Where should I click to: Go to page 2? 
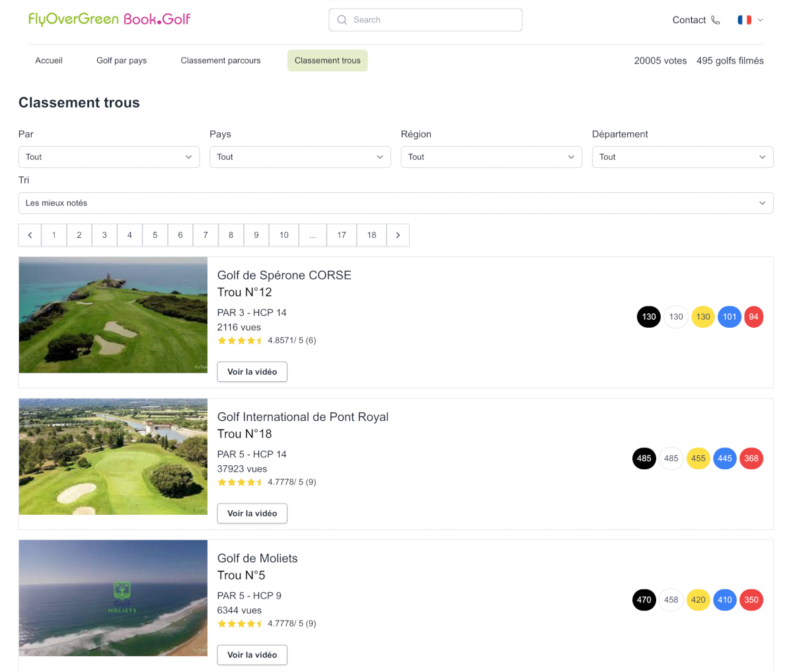(x=79, y=235)
